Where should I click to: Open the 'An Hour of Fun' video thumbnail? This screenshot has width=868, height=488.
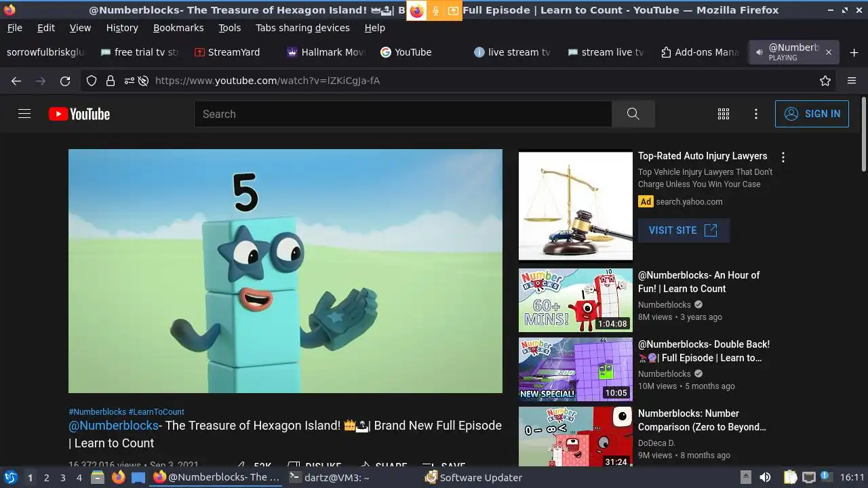click(576, 300)
